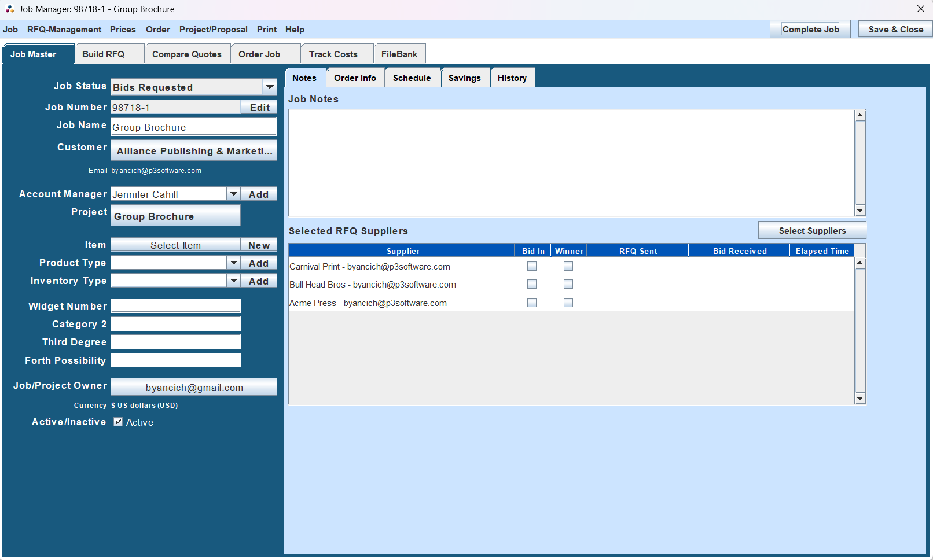Click the Save & Close button
Viewport: 933px width, 560px height.
coord(895,28)
